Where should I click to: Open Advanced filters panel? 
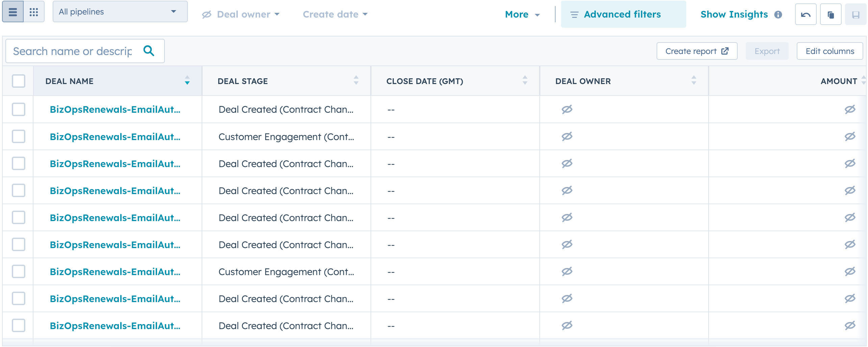[x=623, y=14]
